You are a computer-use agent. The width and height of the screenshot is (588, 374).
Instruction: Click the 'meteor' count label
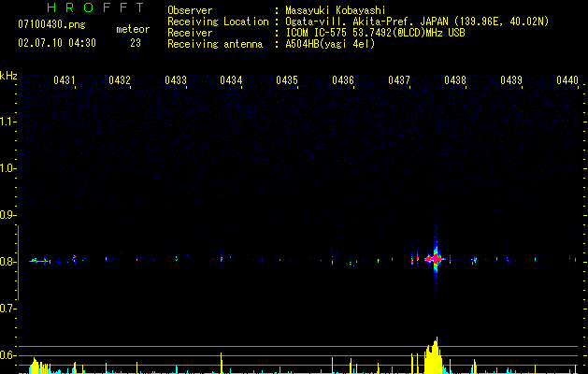pos(133,29)
